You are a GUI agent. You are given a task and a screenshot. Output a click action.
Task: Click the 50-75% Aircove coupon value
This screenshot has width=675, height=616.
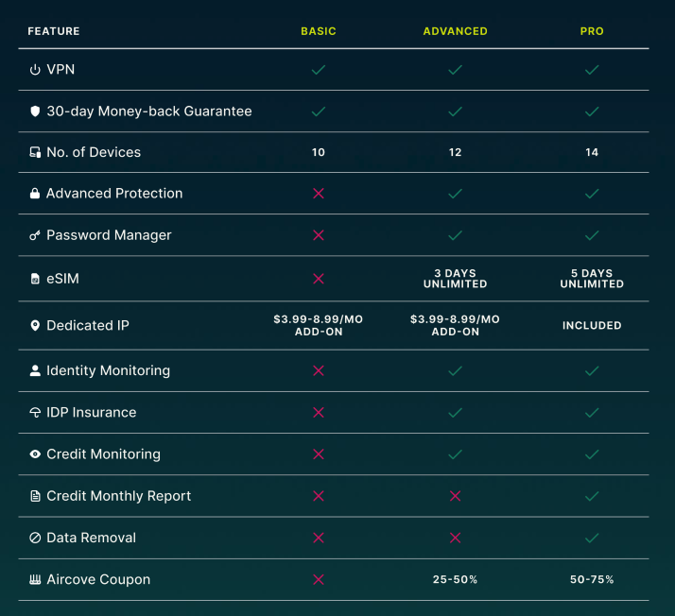(x=592, y=579)
